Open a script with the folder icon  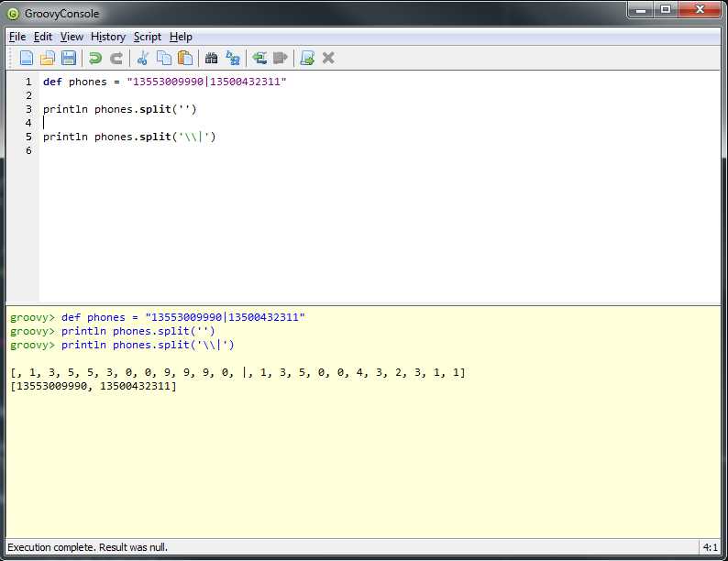coord(48,58)
